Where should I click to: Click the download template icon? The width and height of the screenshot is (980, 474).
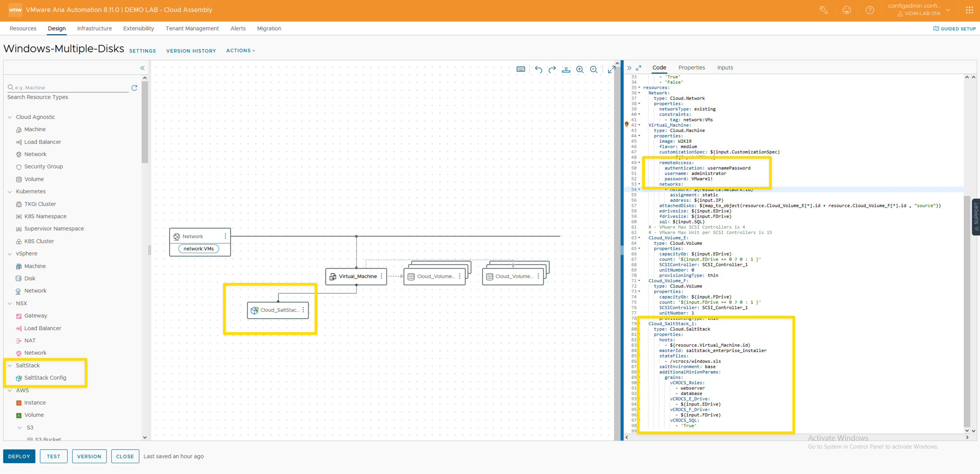566,69
